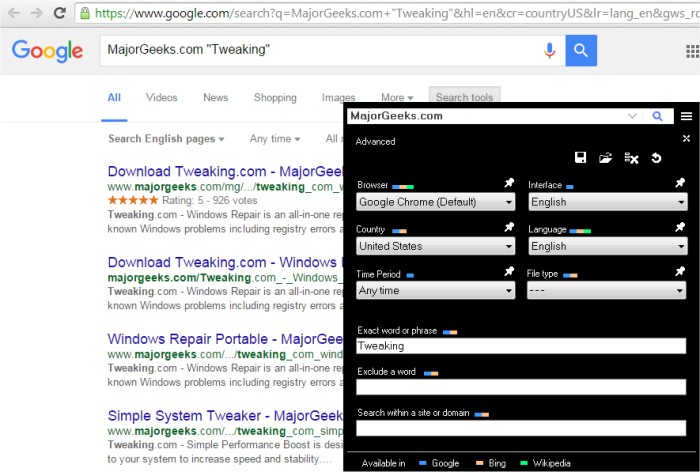The height and width of the screenshot is (472, 700).
Task: Toggle the pin next to File type
Action: click(x=680, y=271)
